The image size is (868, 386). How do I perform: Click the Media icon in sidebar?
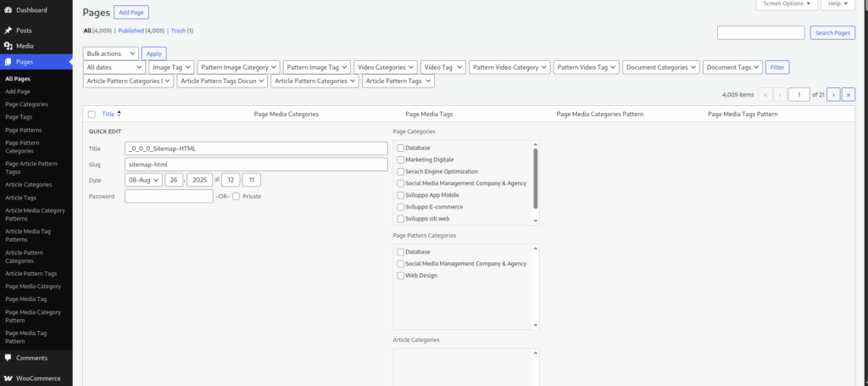[x=8, y=46]
